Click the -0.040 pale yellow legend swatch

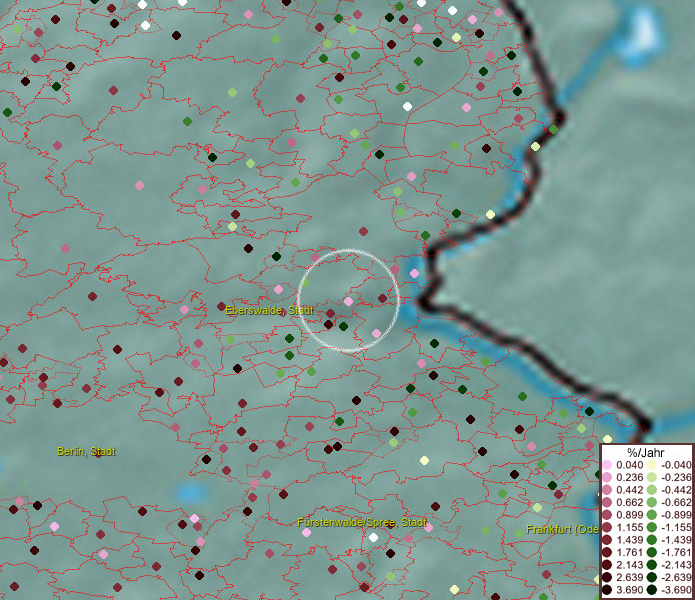click(652, 465)
